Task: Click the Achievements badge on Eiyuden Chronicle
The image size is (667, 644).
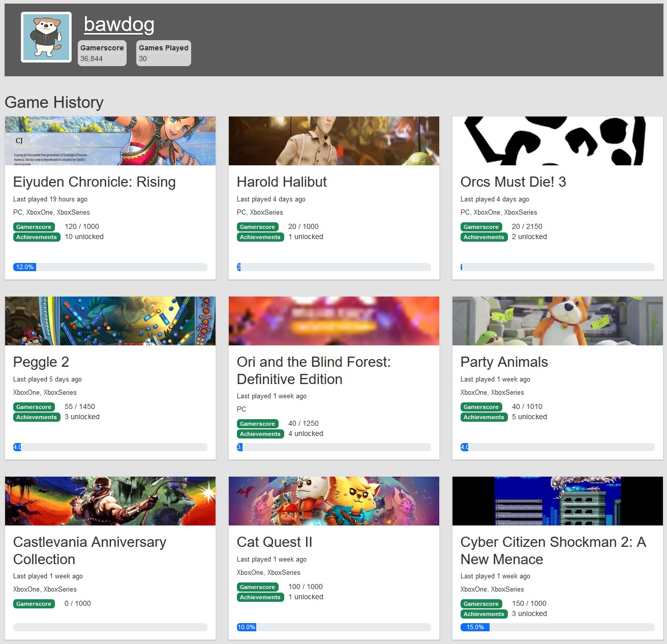Action: 37,237
